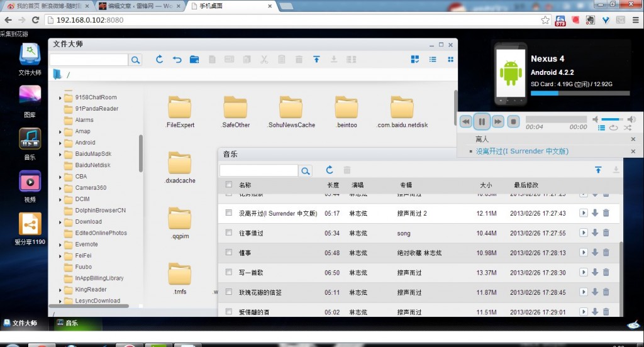644x347 pixels.
Task: Adjust the music player volume slider
Action: (x=611, y=119)
